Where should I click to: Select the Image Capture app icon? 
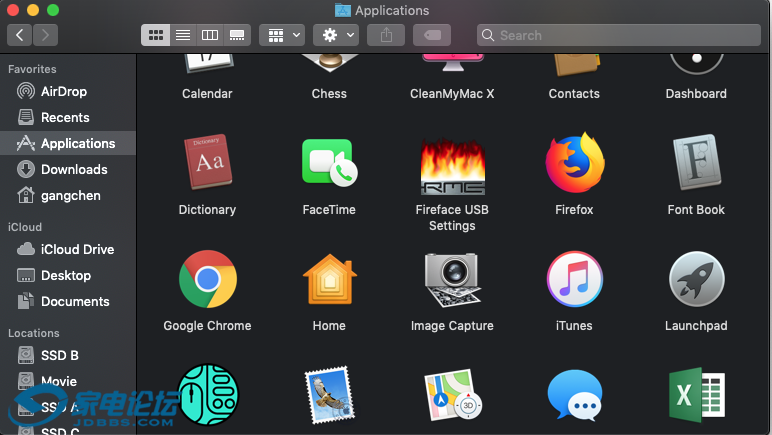452,280
